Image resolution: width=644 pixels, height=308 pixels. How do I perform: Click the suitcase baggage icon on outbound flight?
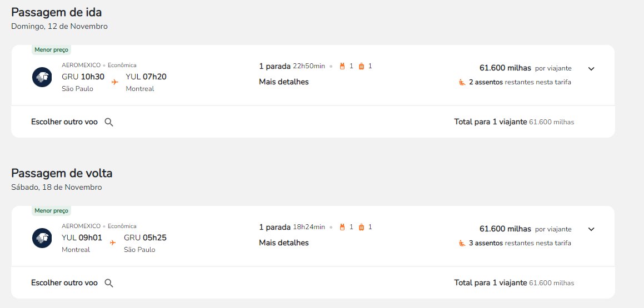[x=361, y=66]
